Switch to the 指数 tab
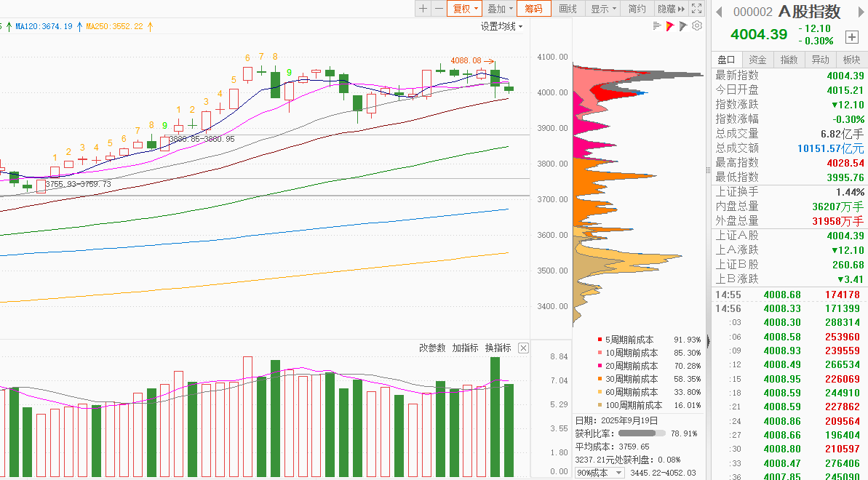 [789, 60]
